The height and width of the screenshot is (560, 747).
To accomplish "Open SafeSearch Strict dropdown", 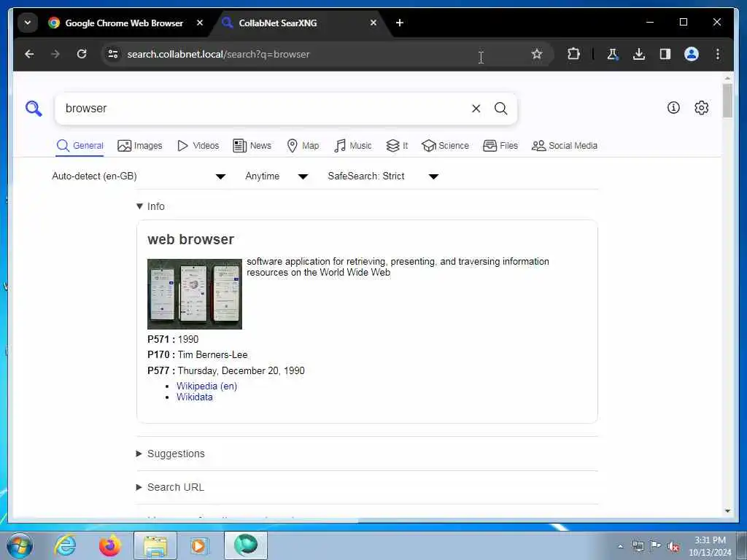I will (x=383, y=176).
